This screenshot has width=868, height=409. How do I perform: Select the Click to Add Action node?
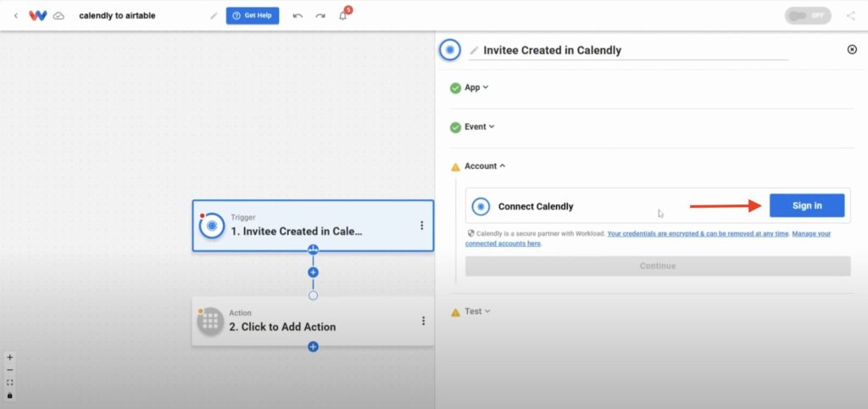tap(313, 321)
